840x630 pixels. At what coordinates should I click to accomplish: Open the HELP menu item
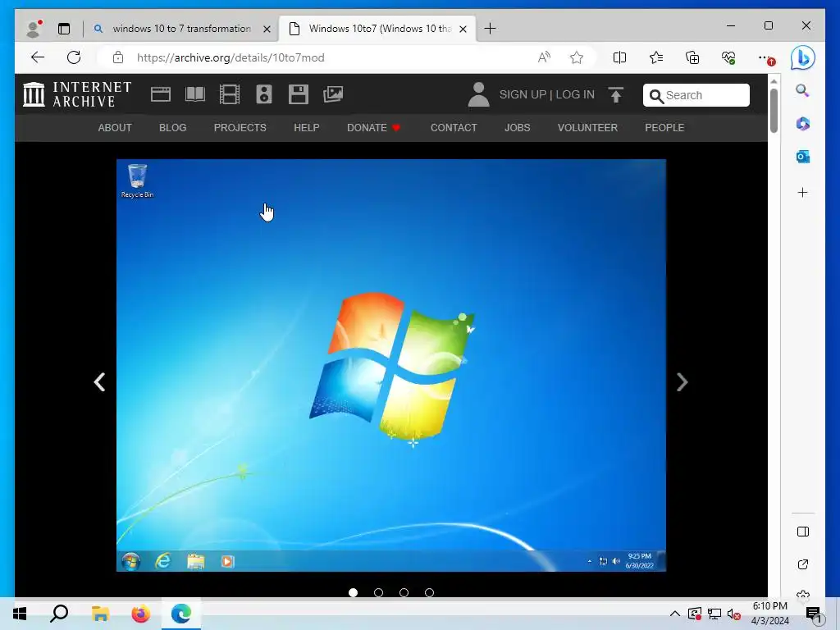(x=307, y=127)
